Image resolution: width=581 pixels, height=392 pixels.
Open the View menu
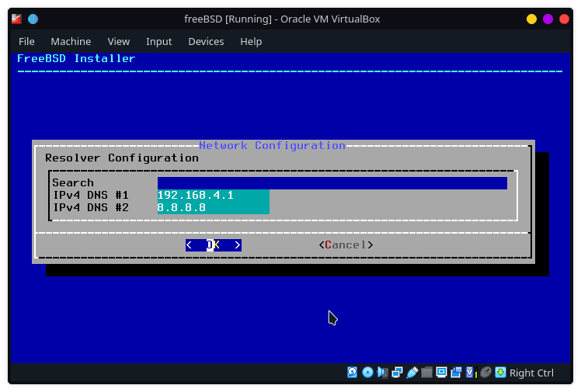pyautogui.click(x=119, y=41)
